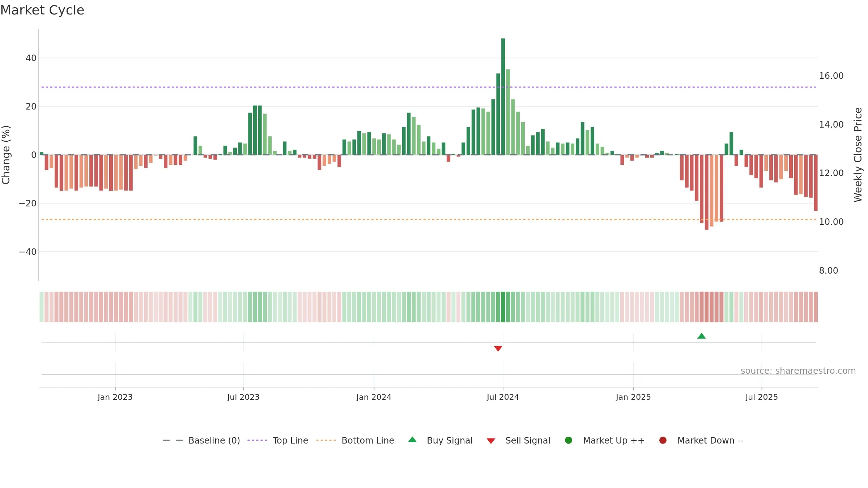Click the Jul 2024 x-axis label
Image resolution: width=868 pixels, height=488 pixels.
click(x=503, y=397)
